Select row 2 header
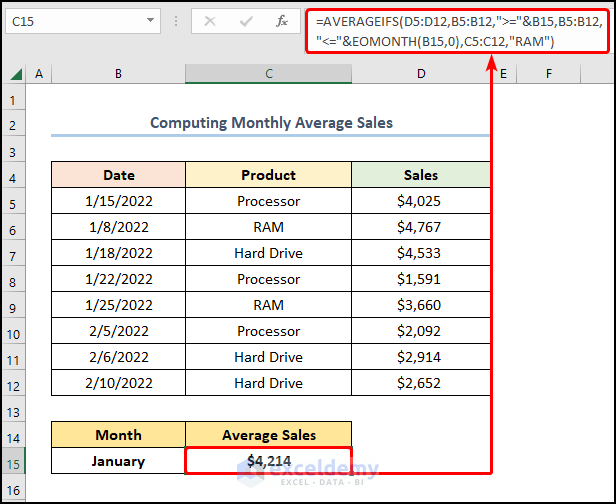Viewport: 616px width, 504px height. point(13,125)
